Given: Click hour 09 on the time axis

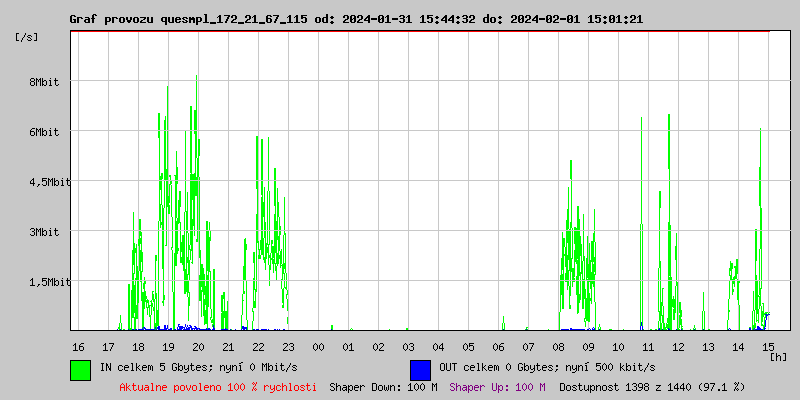Looking at the screenshot, I should pyautogui.click(x=588, y=346).
